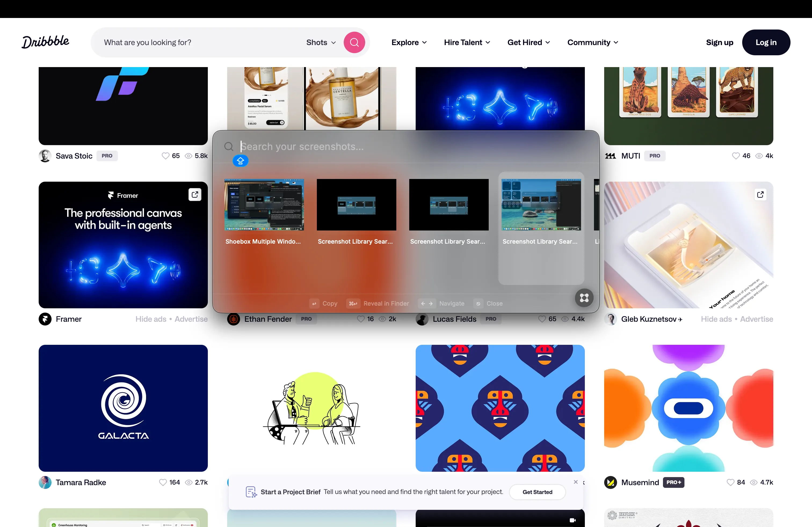Image resolution: width=812 pixels, height=527 pixels.
Task: Expand the Get Hired menu
Action: coord(528,42)
